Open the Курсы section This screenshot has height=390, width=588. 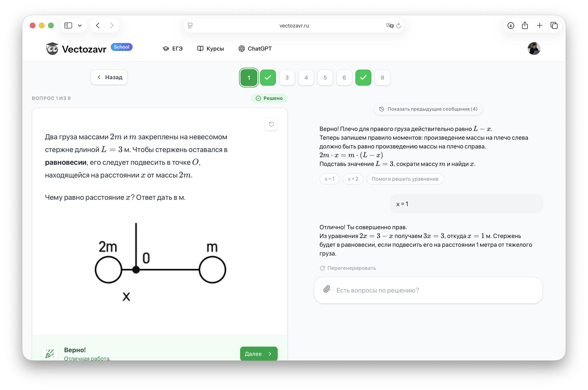coord(210,49)
